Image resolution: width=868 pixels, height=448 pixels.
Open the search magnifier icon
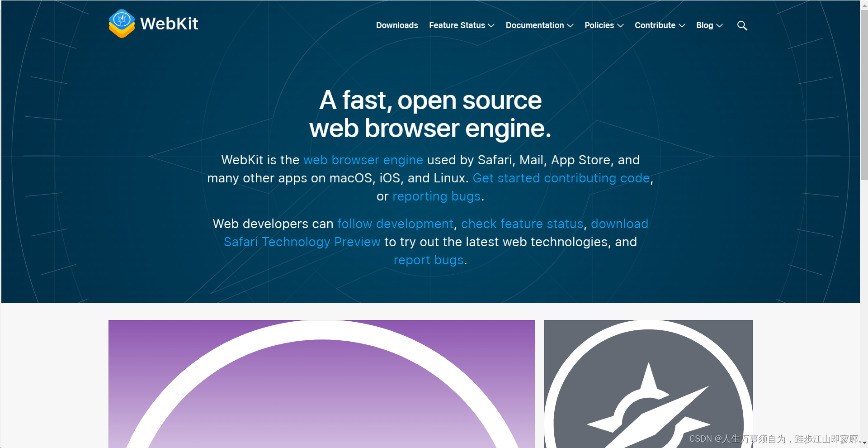pyautogui.click(x=742, y=25)
